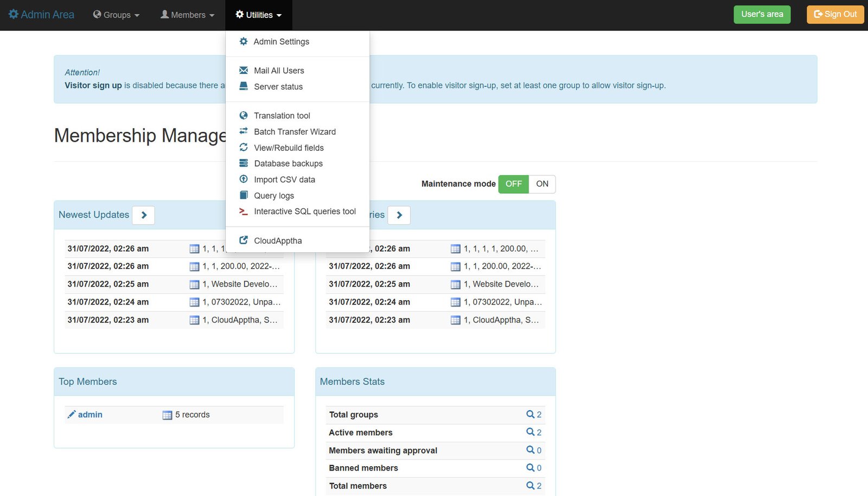Open Query logs menu item
The width and height of the screenshot is (868, 496).
297,196
